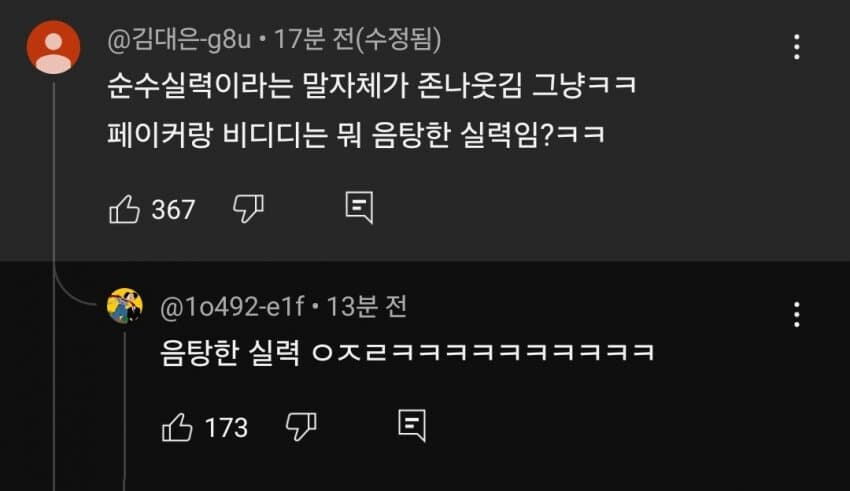Image resolution: width=850 pixels, height=491 pixels.
Task: Open reply box for top comment with 367 likes
Action: 359,208
